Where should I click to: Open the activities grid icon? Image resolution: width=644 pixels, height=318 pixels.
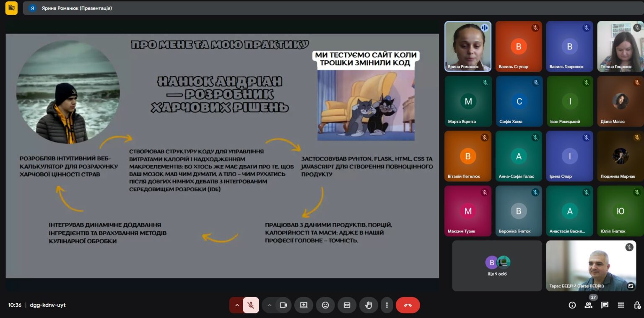(621, 305)
